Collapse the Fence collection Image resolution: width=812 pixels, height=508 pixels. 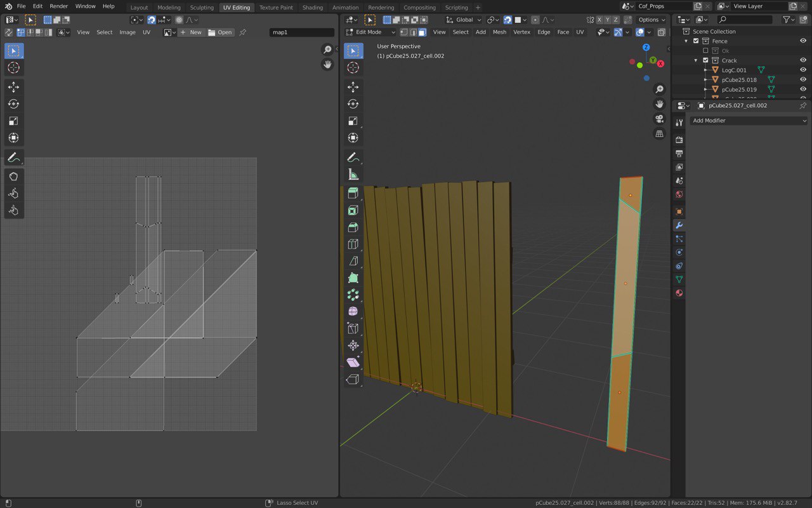(686, 41)
